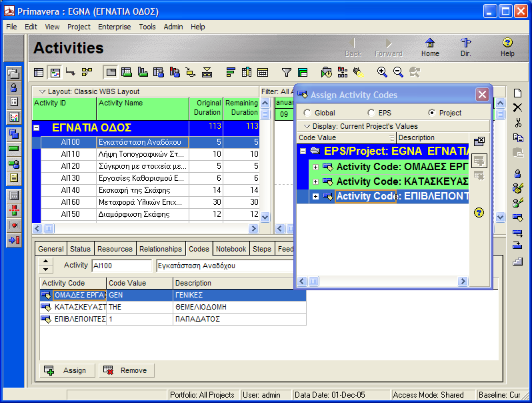532x403 pixels.
Task: Click the Cut scissors icon
Action: coord(517,123)
